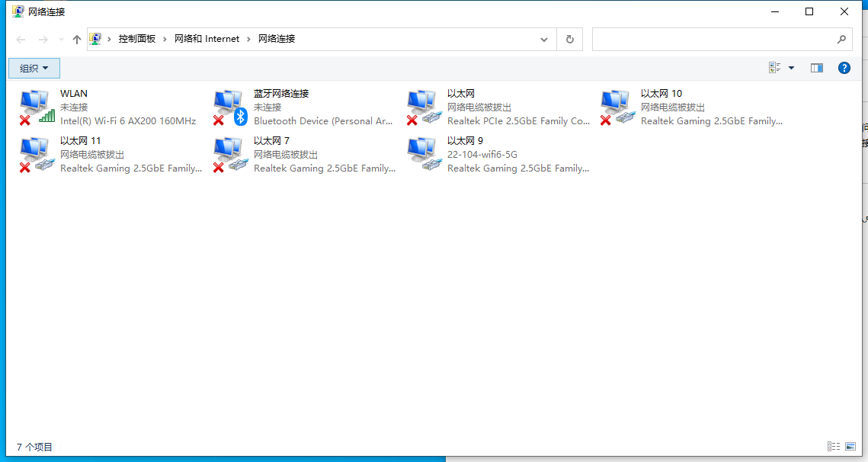868x462 pixels.
Task: Select the 以太网 10 adapter icon
Action: (x=617, y=107)
